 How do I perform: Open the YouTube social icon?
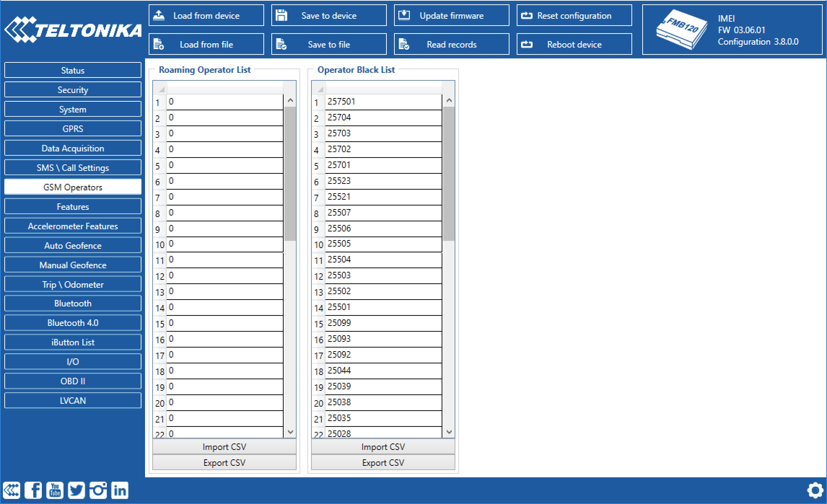point(55,490)
